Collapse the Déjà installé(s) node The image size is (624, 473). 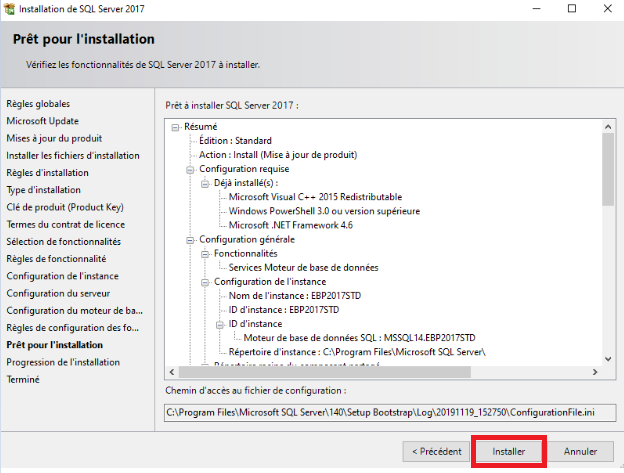coord(205,184)
